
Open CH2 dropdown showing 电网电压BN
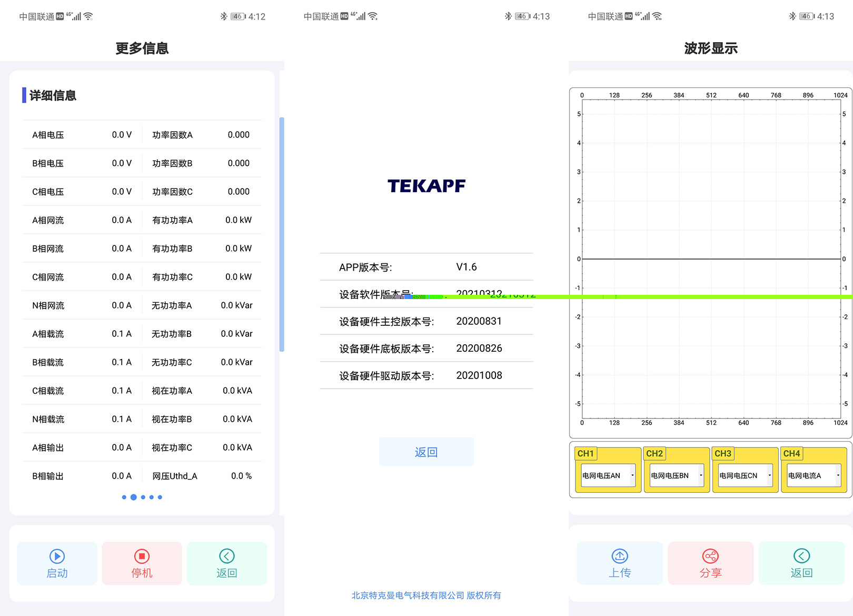pos(677,475)
